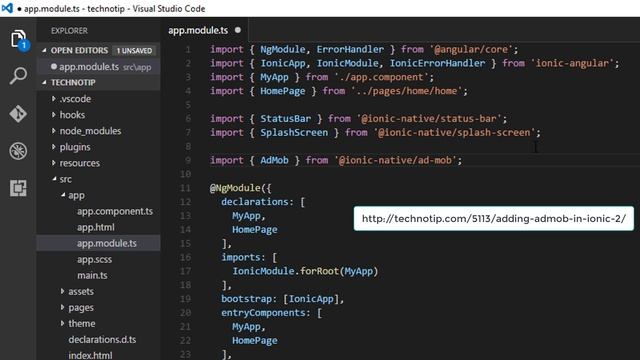This screenshot has width=640, height=360.
Task: Open app.html in the explorer
Action: (x=96, y=227)
